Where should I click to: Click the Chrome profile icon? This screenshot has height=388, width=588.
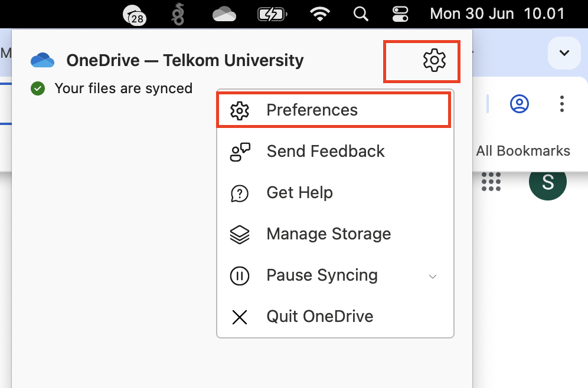[x=520, y=104]
